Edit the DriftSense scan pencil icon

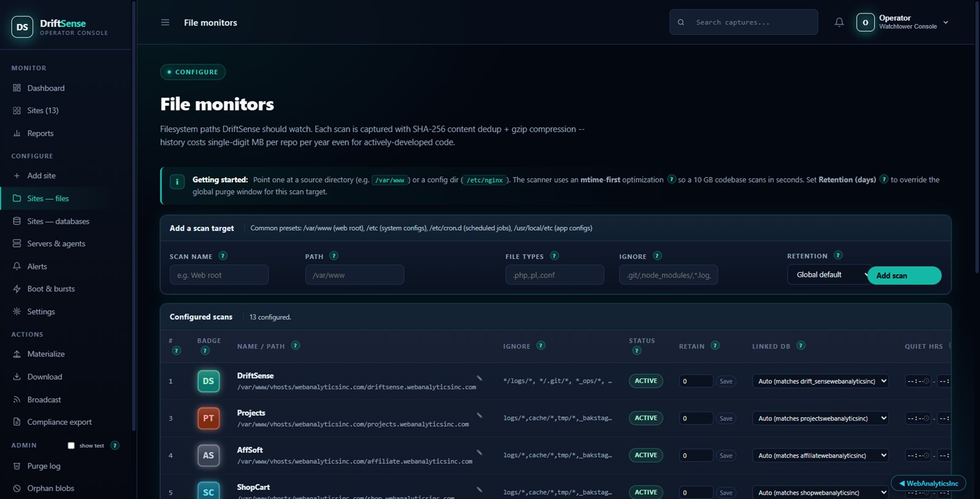tap(480, 378)
